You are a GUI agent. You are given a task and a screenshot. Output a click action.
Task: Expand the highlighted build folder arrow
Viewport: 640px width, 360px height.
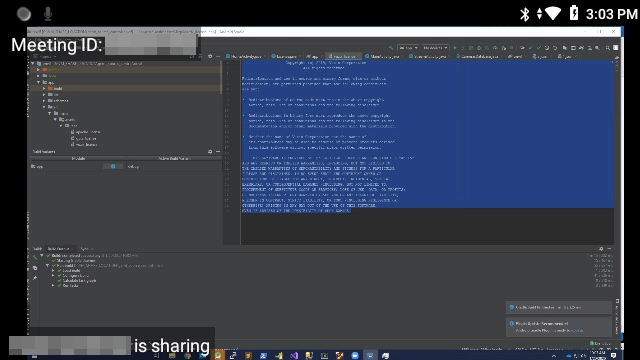pyautogui.click(x=44, y=88)
